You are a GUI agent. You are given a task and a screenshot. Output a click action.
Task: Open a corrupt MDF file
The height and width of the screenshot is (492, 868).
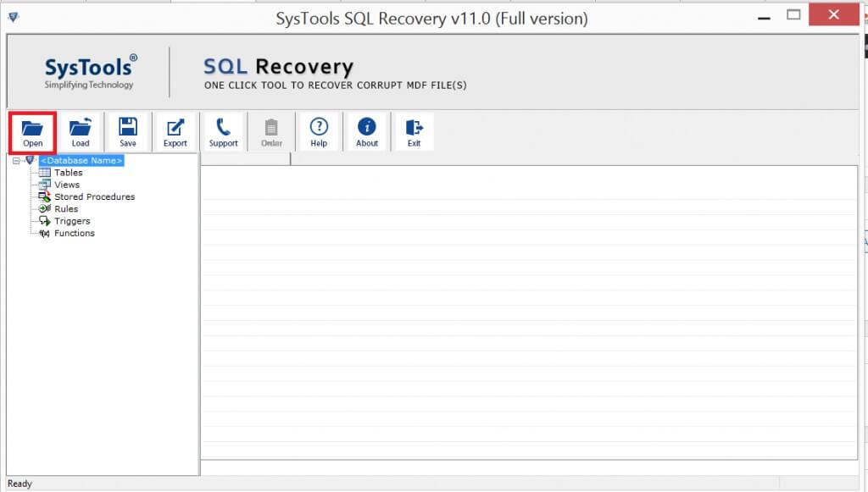pyautogui.click(x=32, y=130)
